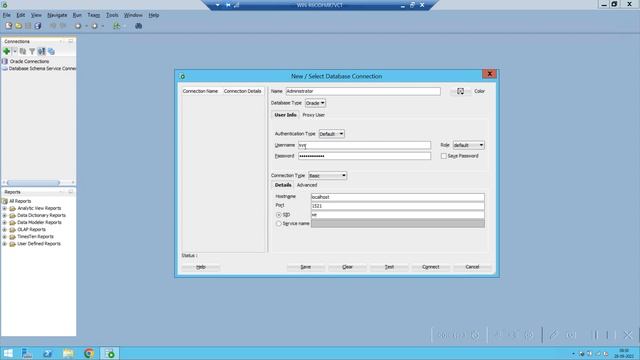640x360 pixels.
Task: Click the binoculars Find DB Object icon
Action: pyautogui.click(x=138, y=26)
